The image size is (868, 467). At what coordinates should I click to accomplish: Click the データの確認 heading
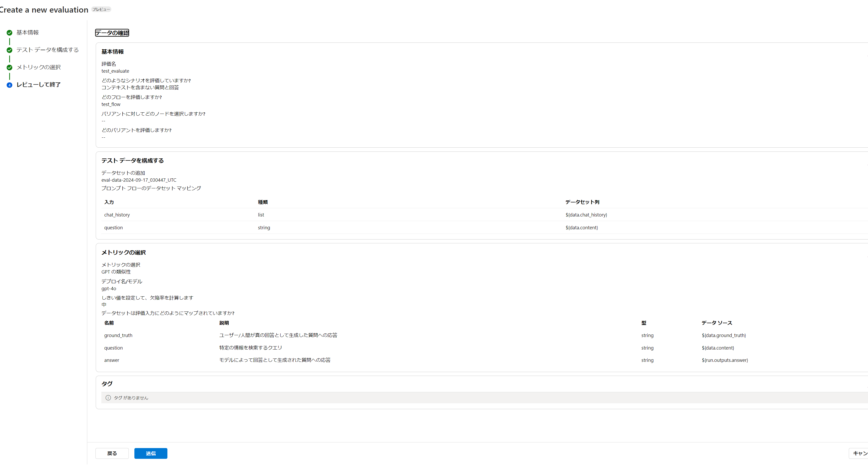point(112,33)
